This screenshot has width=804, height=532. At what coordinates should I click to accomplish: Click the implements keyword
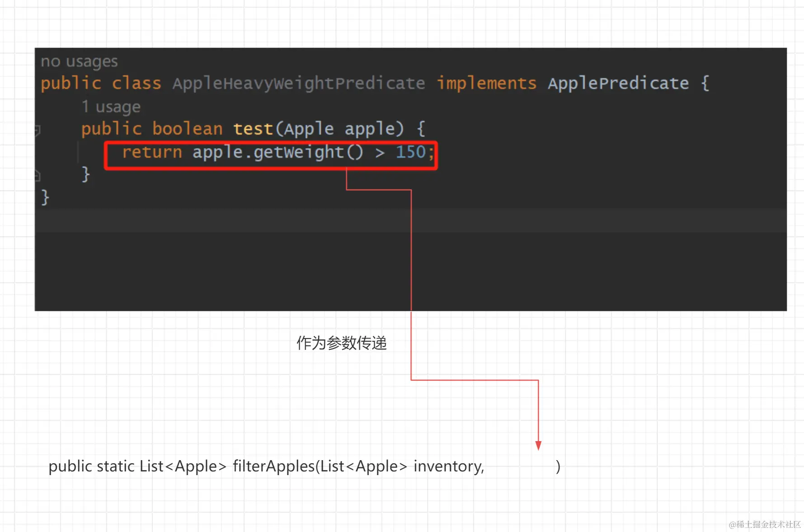[x=486, y=83]
